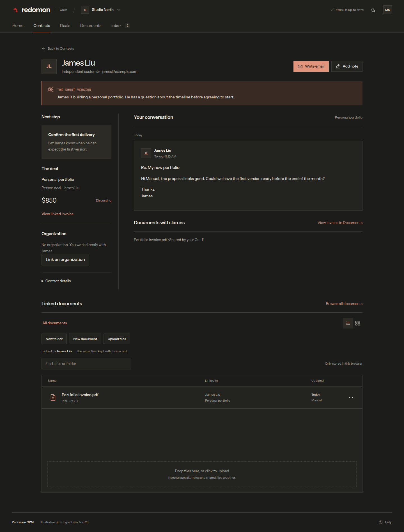The height and width of the screenshot is (532, 404).
Task: Click the Add note button
Action: pyautogui.click(x=347, y=66)
